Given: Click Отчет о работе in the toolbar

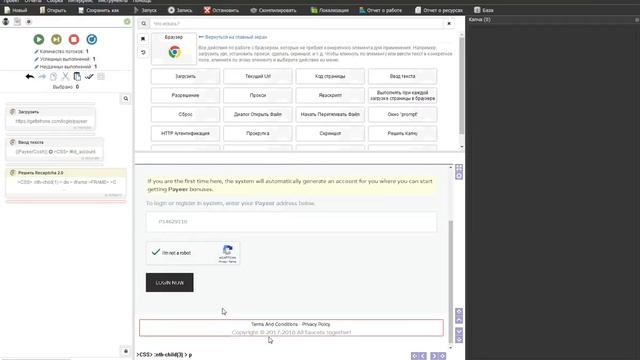Looking at the screenshot, I should coord(380,10).
